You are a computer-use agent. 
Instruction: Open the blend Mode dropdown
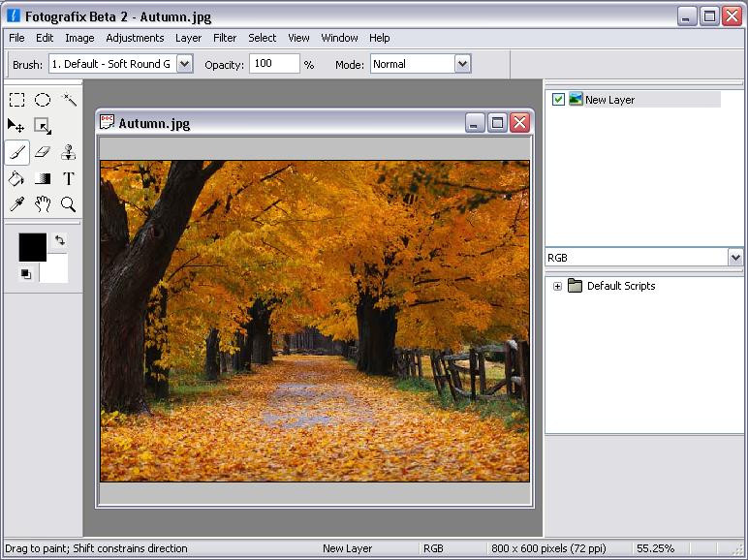462,64
